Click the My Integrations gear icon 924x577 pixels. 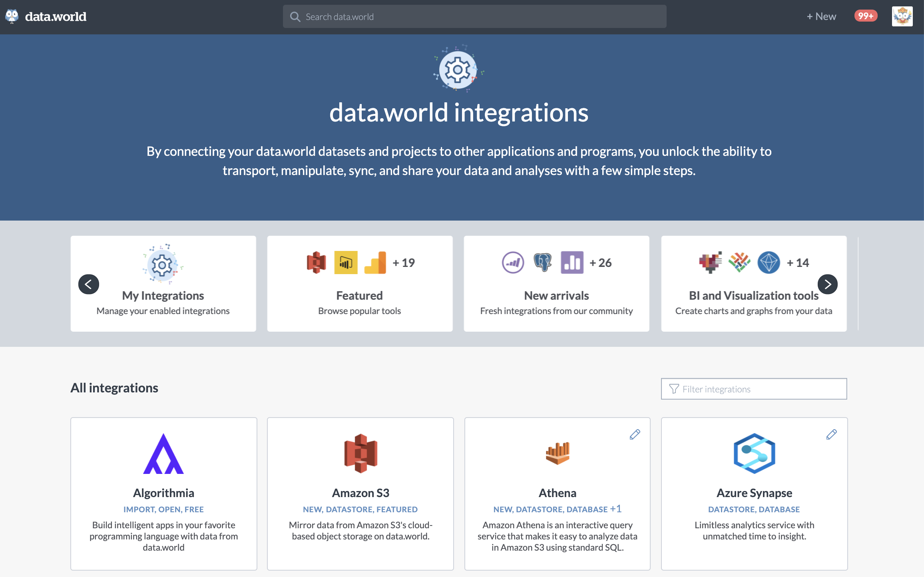(163, 264)
